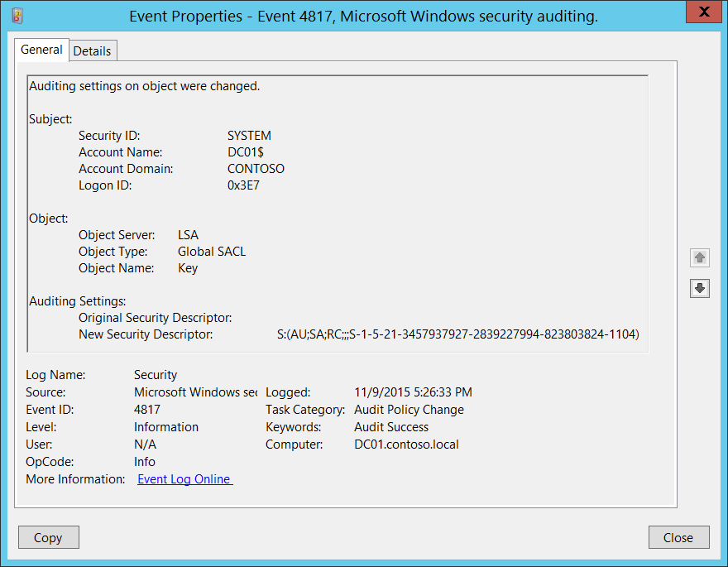
Task: Switch to the Details tab
Action: [x=92, y=50]
